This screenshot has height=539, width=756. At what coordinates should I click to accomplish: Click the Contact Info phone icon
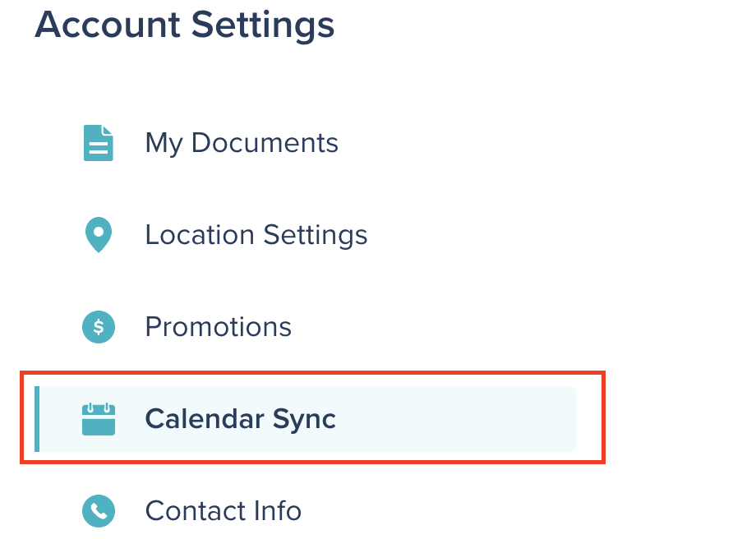point(99,511)
